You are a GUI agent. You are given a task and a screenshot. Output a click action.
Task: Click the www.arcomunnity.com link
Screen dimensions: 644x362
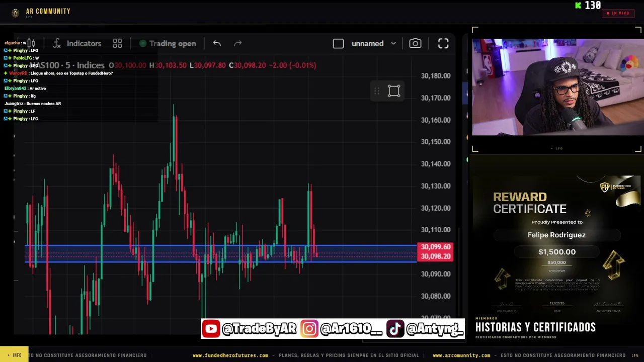pyautogui.click(x=461, y=355)
